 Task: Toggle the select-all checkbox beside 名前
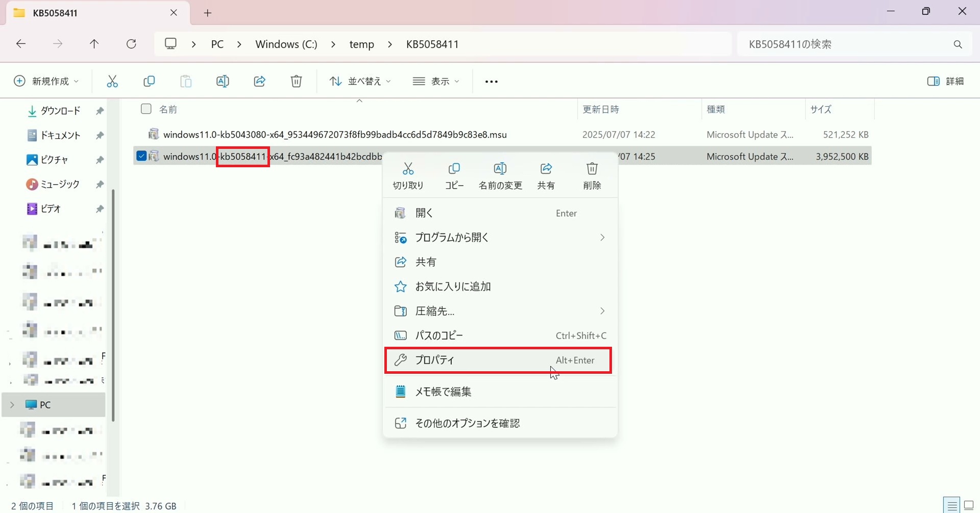[x=146, y=109]
